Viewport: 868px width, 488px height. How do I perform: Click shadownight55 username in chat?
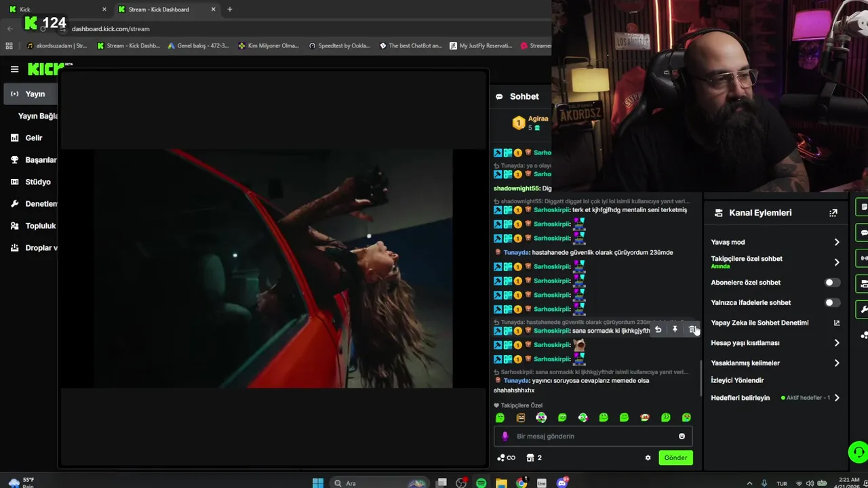517,188
